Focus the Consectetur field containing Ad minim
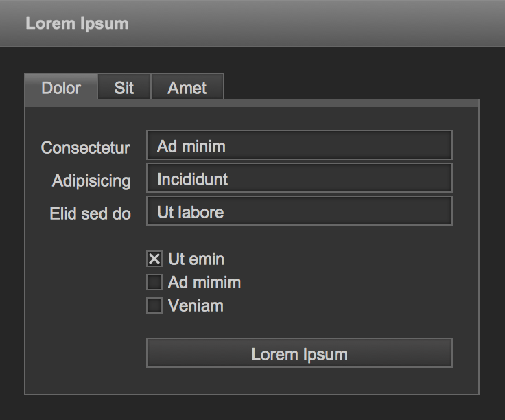This screenshot has height=420, width=505. (300, 145)
